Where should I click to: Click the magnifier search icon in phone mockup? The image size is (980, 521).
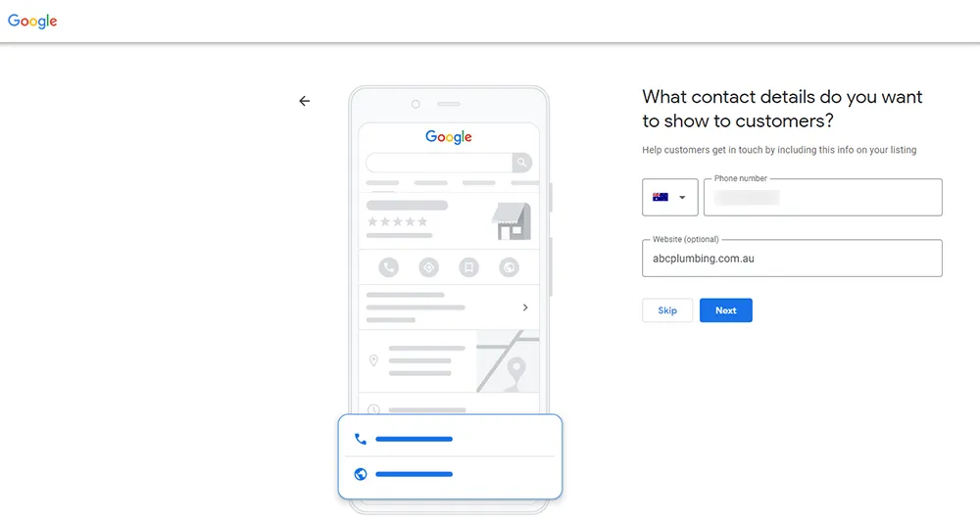tap(522, 163)
